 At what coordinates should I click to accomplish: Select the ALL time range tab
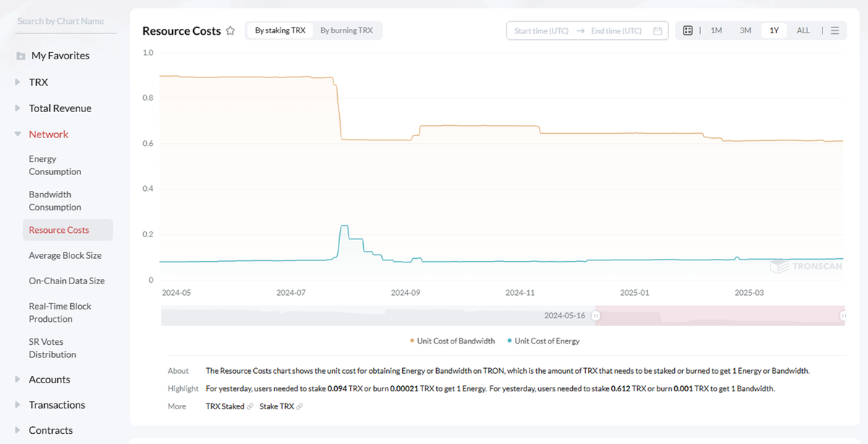803,30
